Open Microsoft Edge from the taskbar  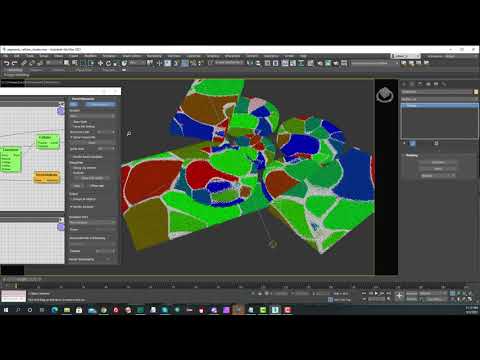coord(54,310)
